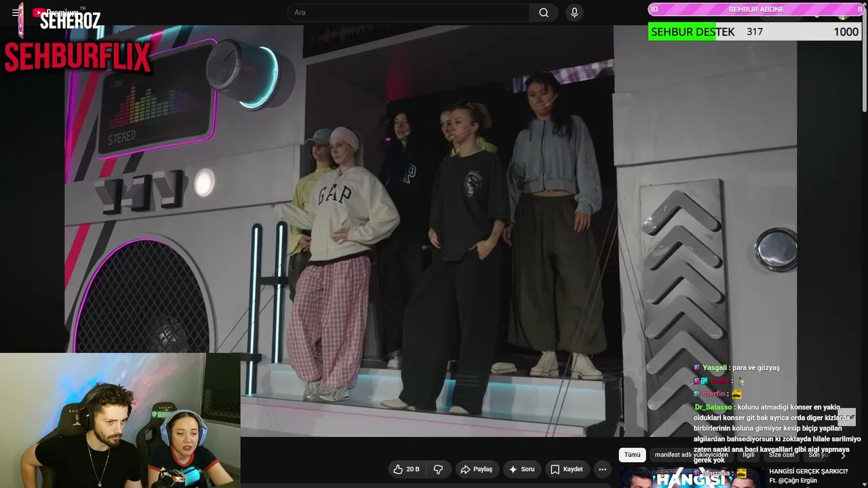Start voice search with the microphone icon
The height and width of the screenshot is (488, 868).
point(574,13)
